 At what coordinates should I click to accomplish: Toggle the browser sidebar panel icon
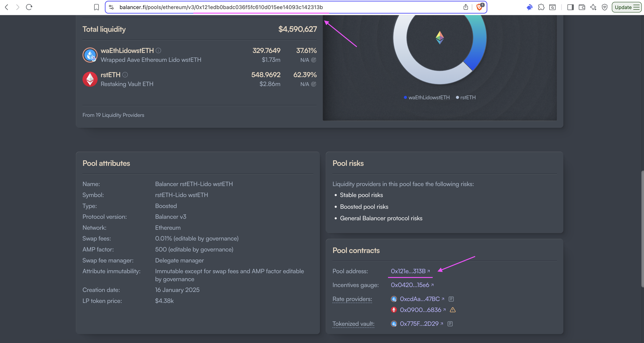[x=570, y=7]
